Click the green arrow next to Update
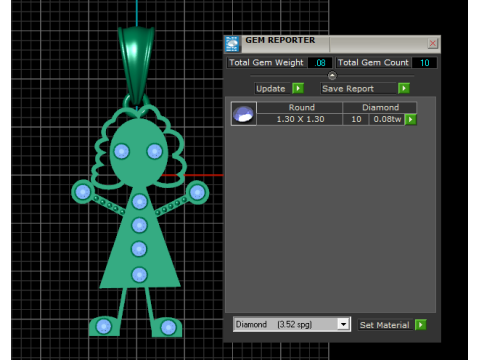480x360 pixels. point(298,88)
